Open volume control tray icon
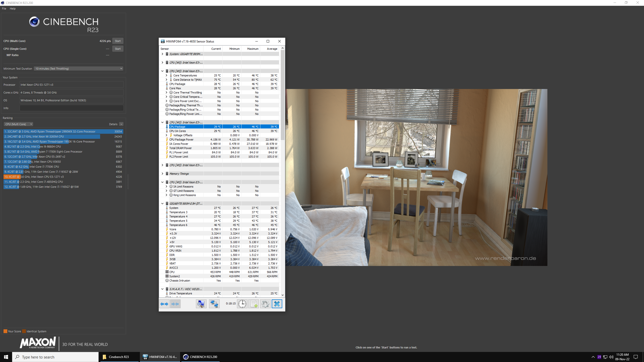The height and width of the screenshot is (362, 644). tap(611, 357)
